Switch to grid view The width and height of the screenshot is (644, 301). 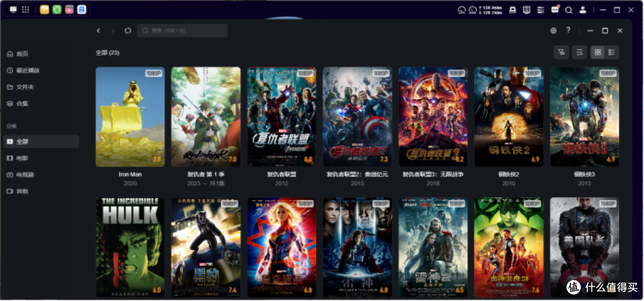click(x=597, y=52)
